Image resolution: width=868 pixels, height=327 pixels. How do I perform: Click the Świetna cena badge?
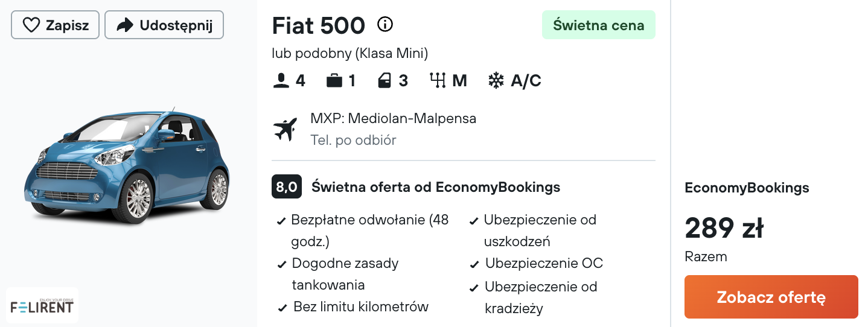coord(598,25)
